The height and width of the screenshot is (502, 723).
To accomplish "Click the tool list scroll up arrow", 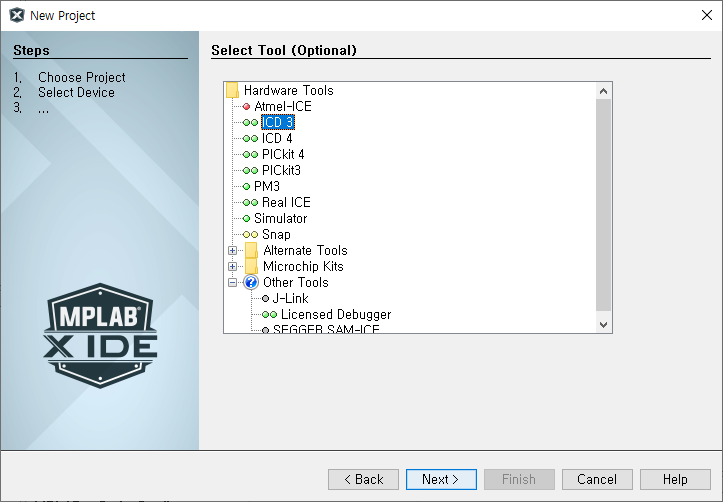I will [603, 91].
